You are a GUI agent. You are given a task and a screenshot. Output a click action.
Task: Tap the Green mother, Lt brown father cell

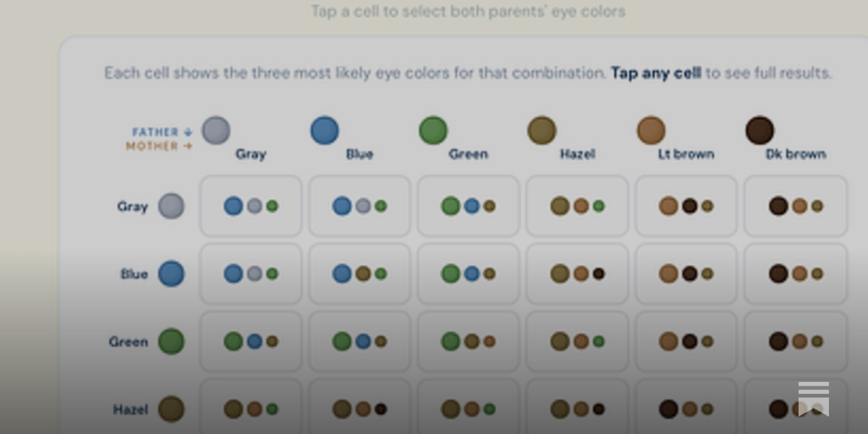[686, 342]
